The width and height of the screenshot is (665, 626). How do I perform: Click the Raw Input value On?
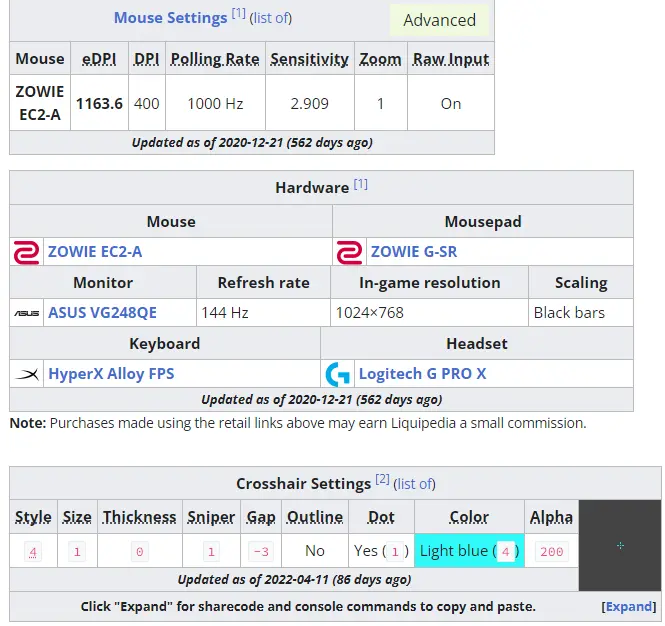click(x=451, y=104)
